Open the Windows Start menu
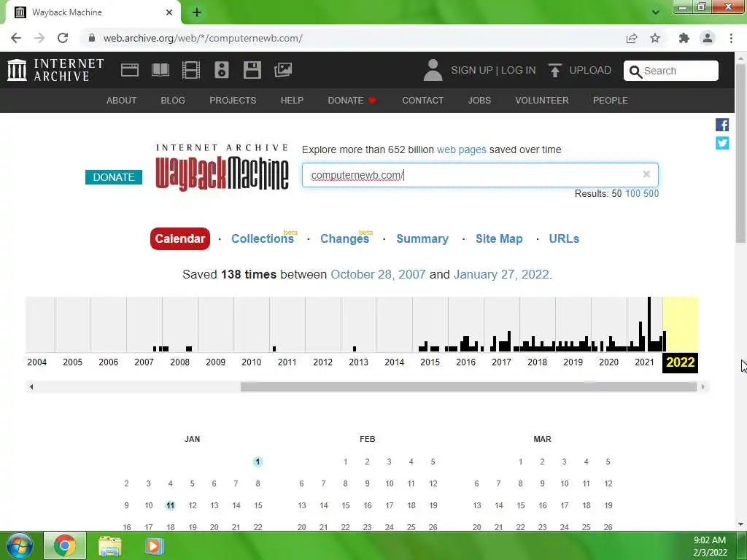The image size is (747, 560). [19, 545]
